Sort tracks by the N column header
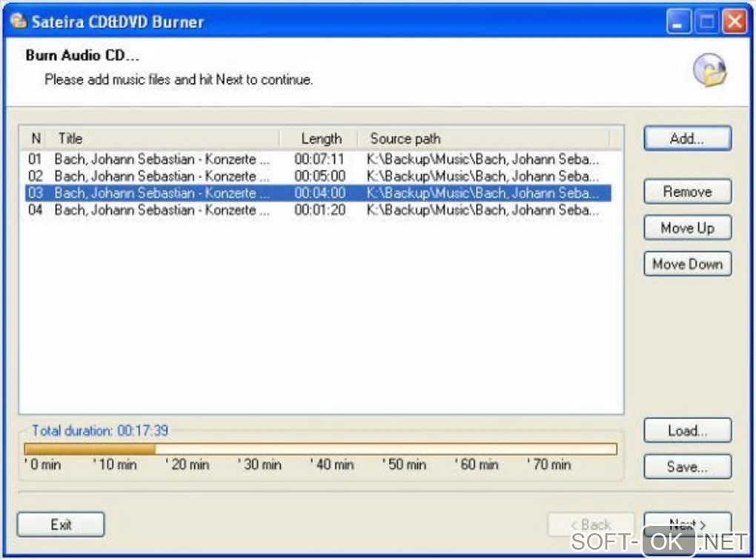This screenshot has height=560, width=756. pyautogui.click(x=35, y=139)
